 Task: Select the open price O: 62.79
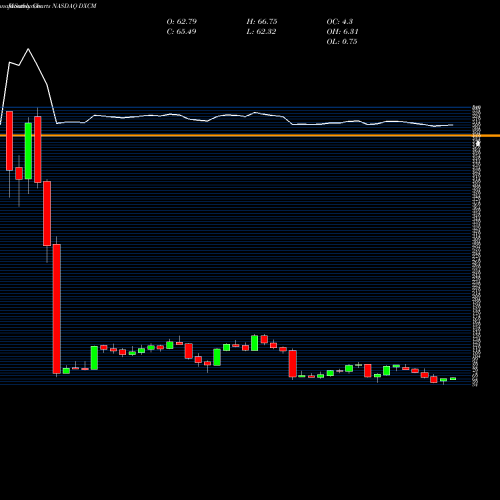[182, 22]
